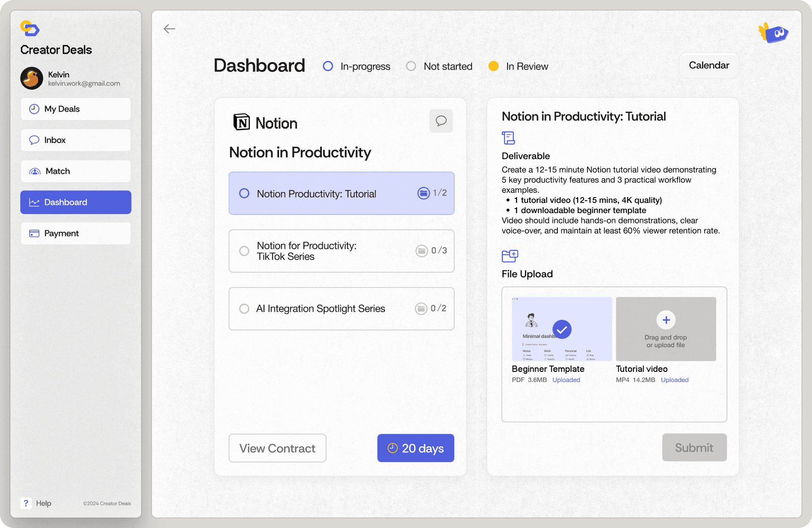This screenshot has width=812, height=528.
Task: Click the plus icon to upload file
Action: click(x=666, y=320)
